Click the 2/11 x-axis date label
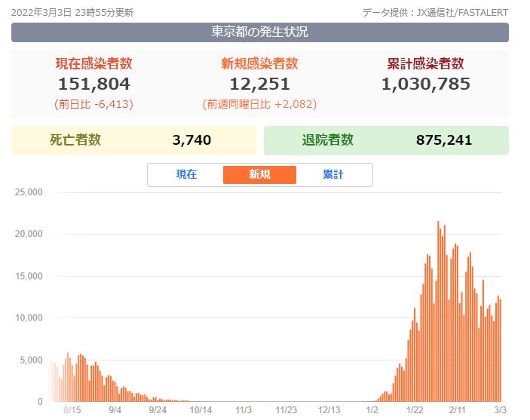This screenshot has width=530, height=420. 458,410
